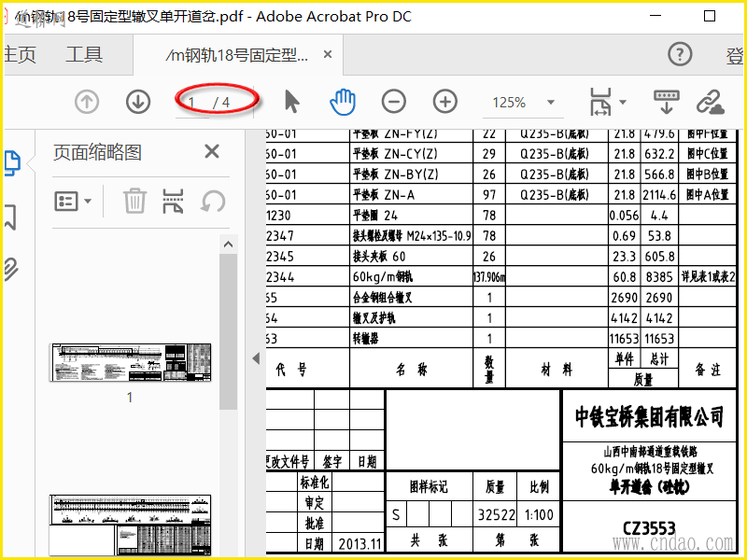Go to the previous page with up arrow
Viewport: 747px width, 560px height.
coord(87,102)
